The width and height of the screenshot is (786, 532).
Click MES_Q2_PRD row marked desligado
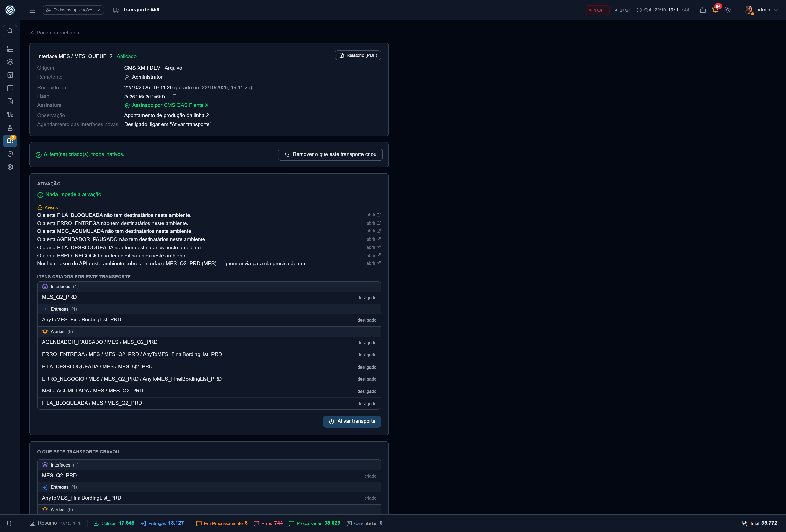coord(209,298)
